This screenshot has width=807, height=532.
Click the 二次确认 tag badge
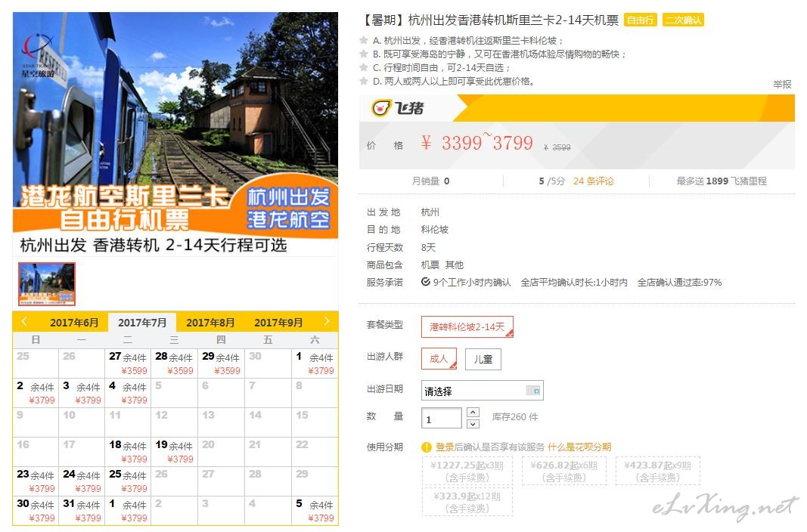[x=683, y=20]
